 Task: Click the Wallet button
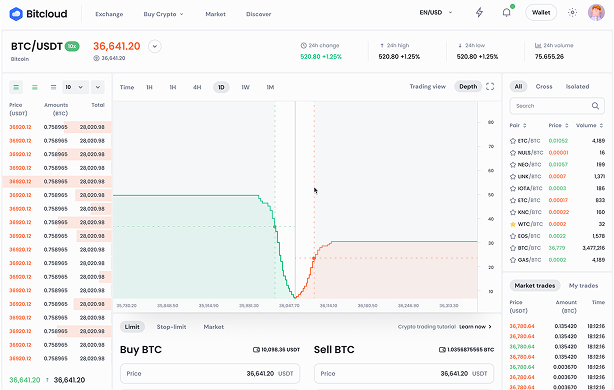[541, 13]
